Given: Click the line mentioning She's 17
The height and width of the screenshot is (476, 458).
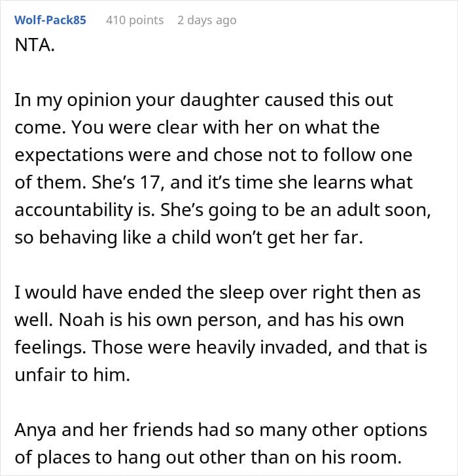Looking at the screenshot, I should (213, 182).
